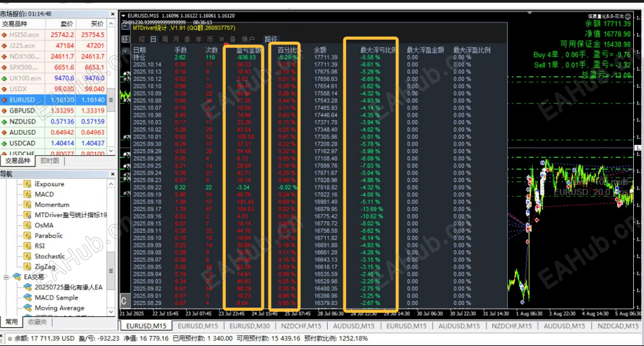This screenshot has height=346, width=644.
Task: Click the Stochastic indicator icon
Action: (28, 256)
